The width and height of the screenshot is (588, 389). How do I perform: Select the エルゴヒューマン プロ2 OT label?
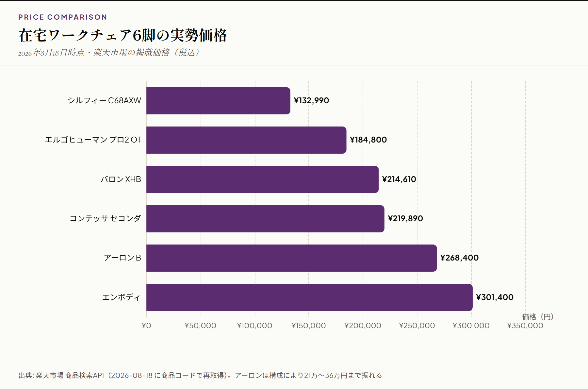tap(93, 140)
